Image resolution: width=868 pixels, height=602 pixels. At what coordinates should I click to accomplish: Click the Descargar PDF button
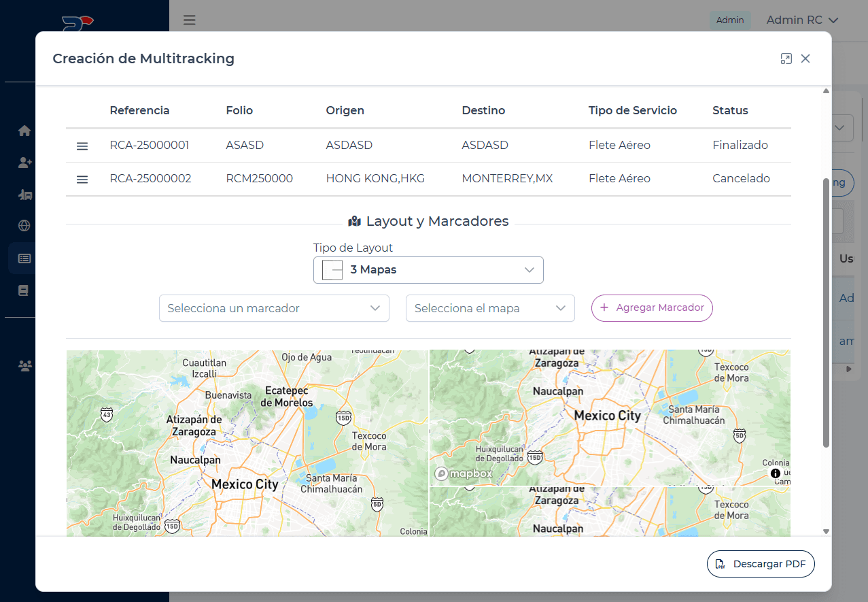761,564
